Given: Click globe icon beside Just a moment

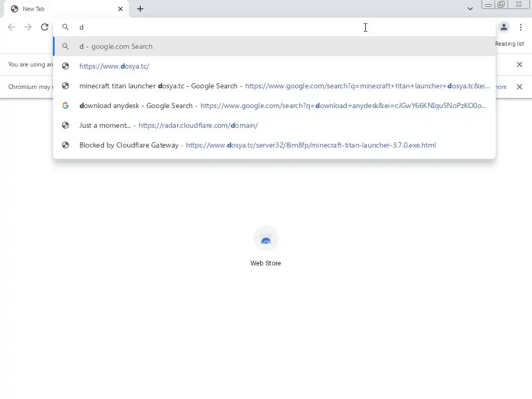Looking at the screenshot, I should (65, 125).
